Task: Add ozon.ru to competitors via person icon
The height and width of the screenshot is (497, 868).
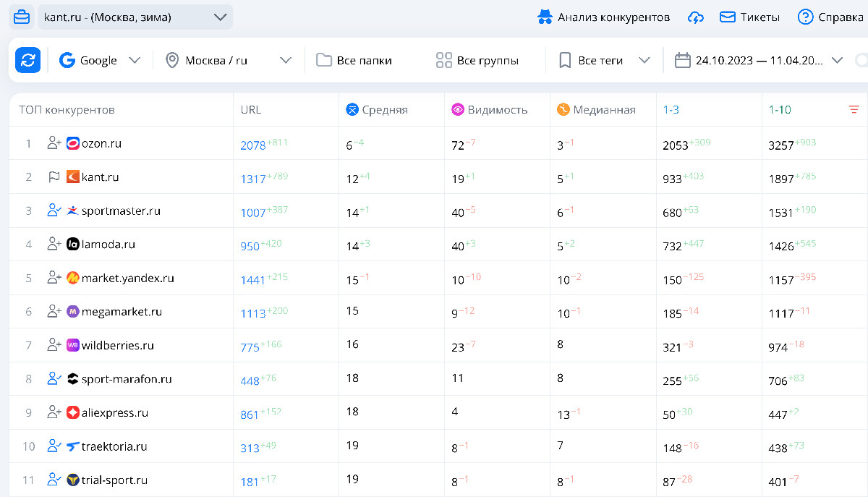Action: (x=54, y=143)
